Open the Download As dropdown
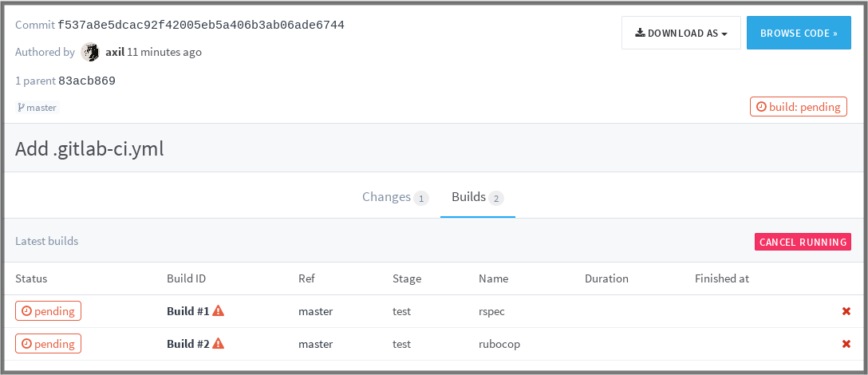This screenshot has height=375, width=868. [x=681, y=34]
